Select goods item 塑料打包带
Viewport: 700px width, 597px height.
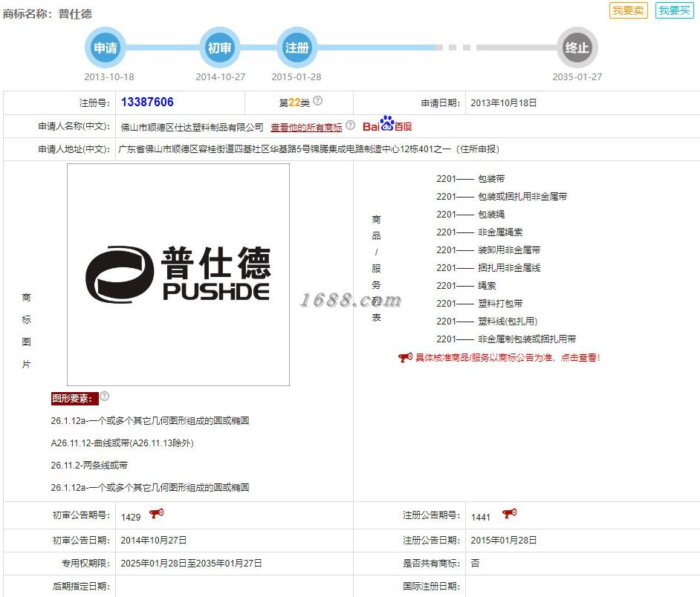tap(479, 304)
